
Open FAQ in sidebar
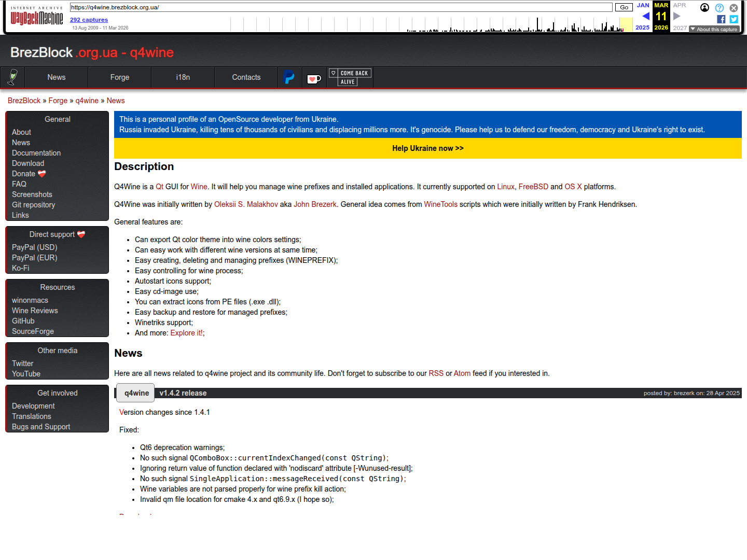(x=19, y=184)
